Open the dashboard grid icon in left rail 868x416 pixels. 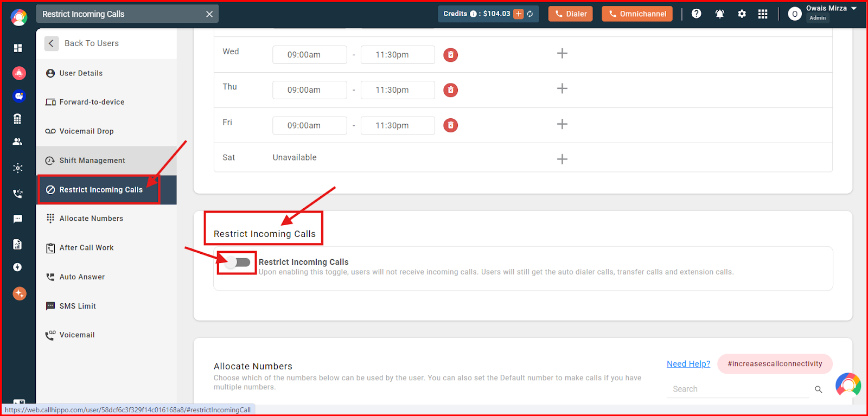click(x=18, y=48)
